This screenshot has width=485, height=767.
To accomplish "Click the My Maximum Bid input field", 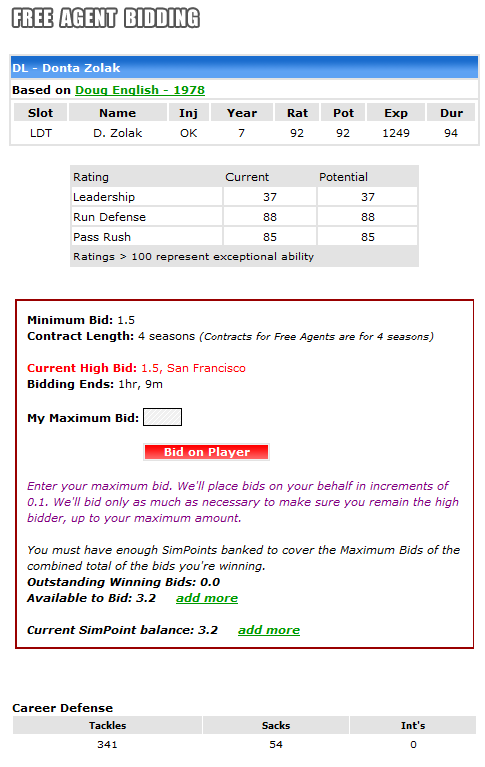I will pos(162,417).
